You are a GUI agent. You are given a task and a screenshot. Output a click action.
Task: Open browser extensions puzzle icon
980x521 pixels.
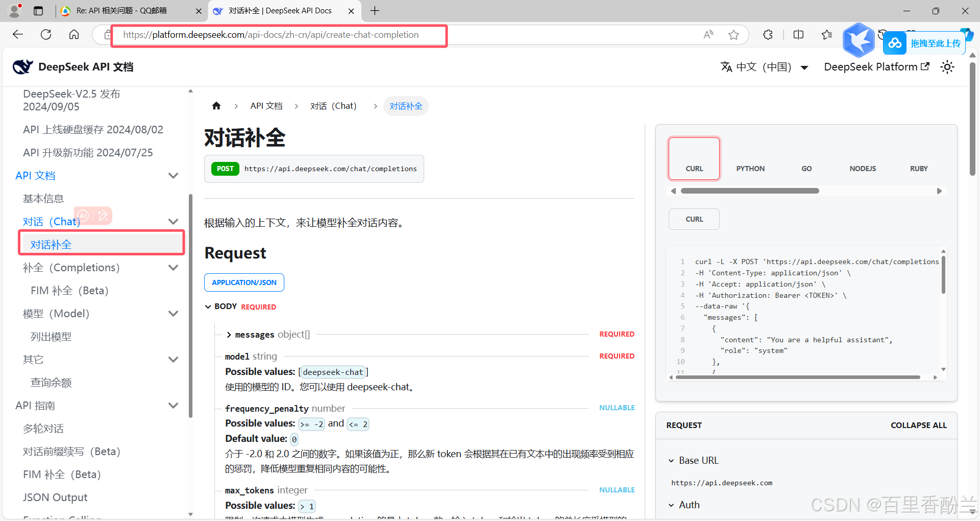(x=768, y=35)
